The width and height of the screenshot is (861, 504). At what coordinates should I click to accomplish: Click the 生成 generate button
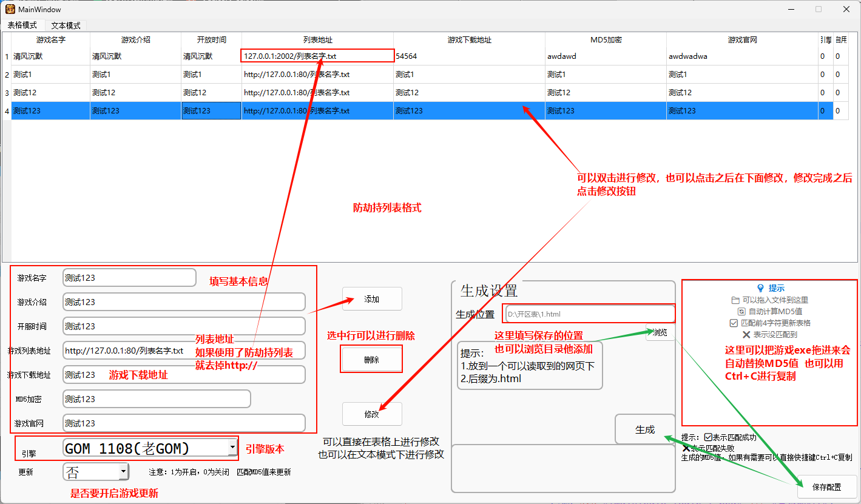pyautogui.click(x=645, y=429)
